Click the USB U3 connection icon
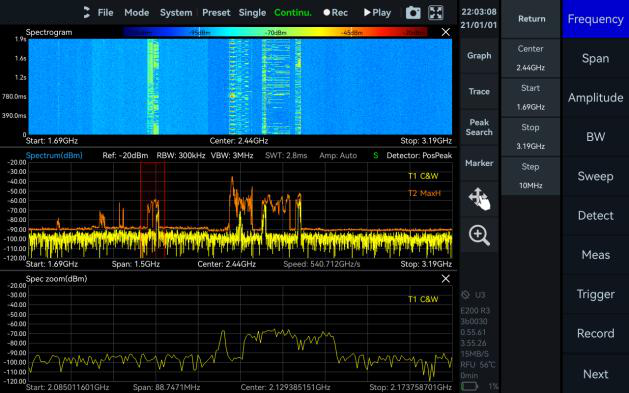Screen dimensions: 629x393 coord(473,295)
